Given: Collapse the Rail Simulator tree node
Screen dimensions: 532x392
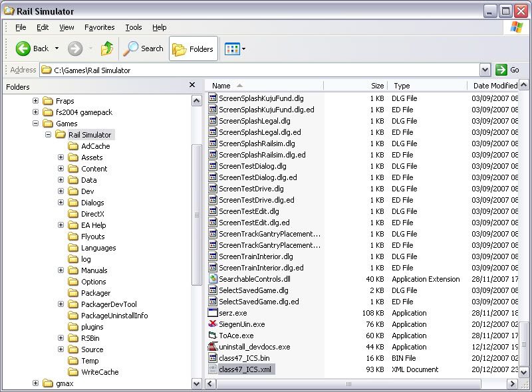Looking at the screenshot, I should (x=48, y=135).
